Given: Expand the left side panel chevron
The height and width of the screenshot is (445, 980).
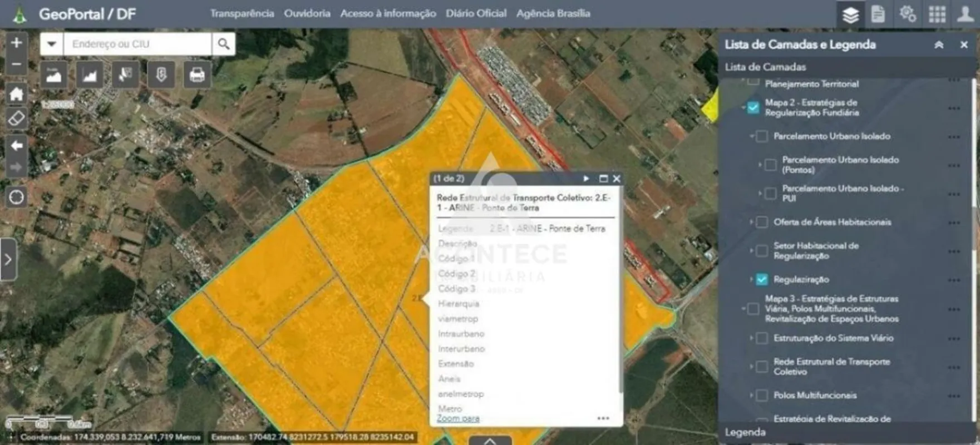Looking at the screenshot, I should tap(8, 259).
